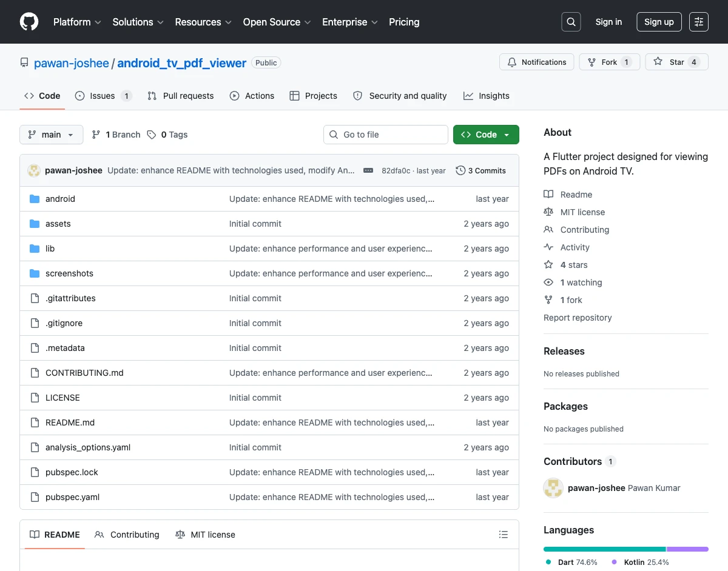
Task: Open the README outline list icon
Action: [503, 535]
